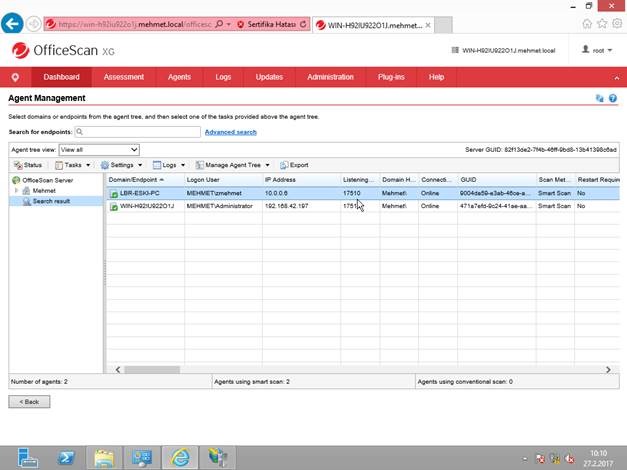
Task: Open the Plug-ins menu
Action: [391, 77]
